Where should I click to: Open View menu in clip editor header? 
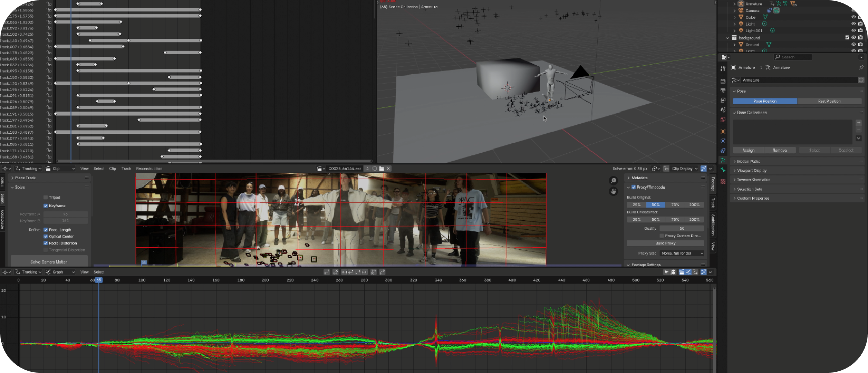pos(84,169)
